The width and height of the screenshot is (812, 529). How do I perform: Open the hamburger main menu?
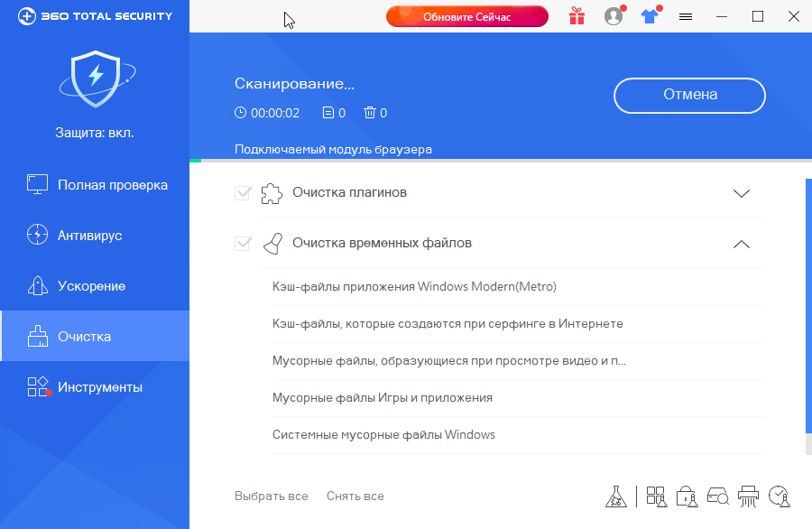point(686,17)
